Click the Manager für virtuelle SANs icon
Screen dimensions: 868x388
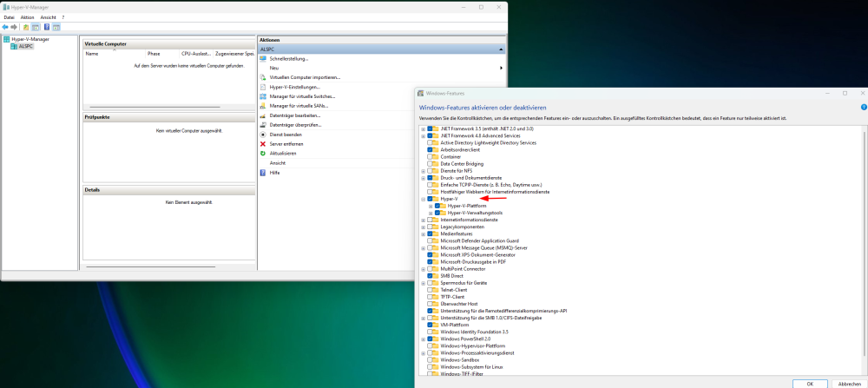264,106
